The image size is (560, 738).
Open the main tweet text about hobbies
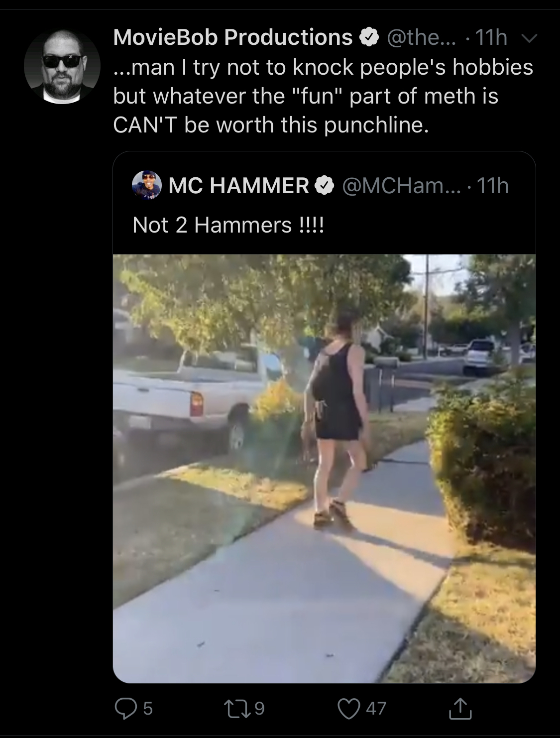[x=323, y=96]
